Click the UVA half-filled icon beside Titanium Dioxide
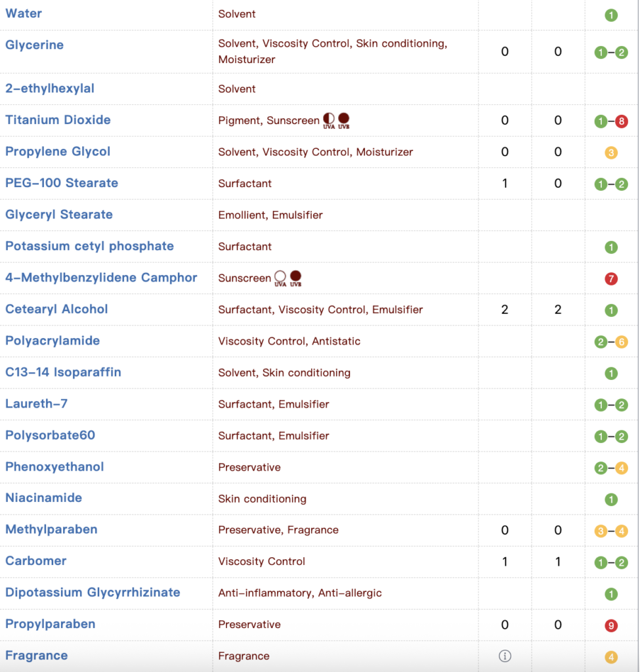640x672 pixels. [329, 119]
